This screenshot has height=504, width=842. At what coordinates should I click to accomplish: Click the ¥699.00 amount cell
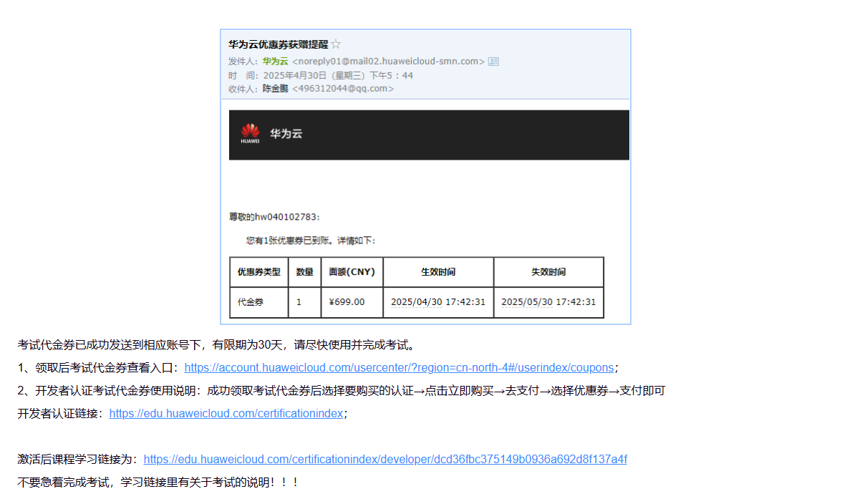pyautogui.click(x=352, y=302)
